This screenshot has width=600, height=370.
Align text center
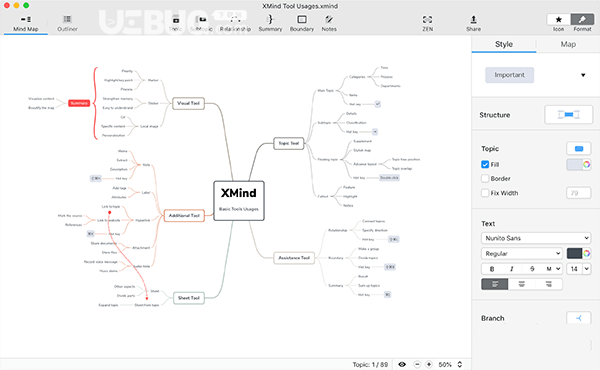tap(522, 284)
